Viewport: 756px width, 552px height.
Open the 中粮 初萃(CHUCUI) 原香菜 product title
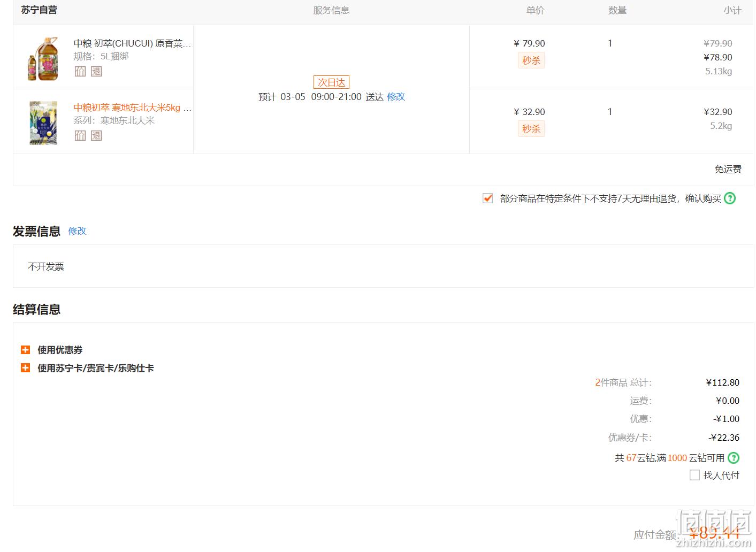coord(132,43)
